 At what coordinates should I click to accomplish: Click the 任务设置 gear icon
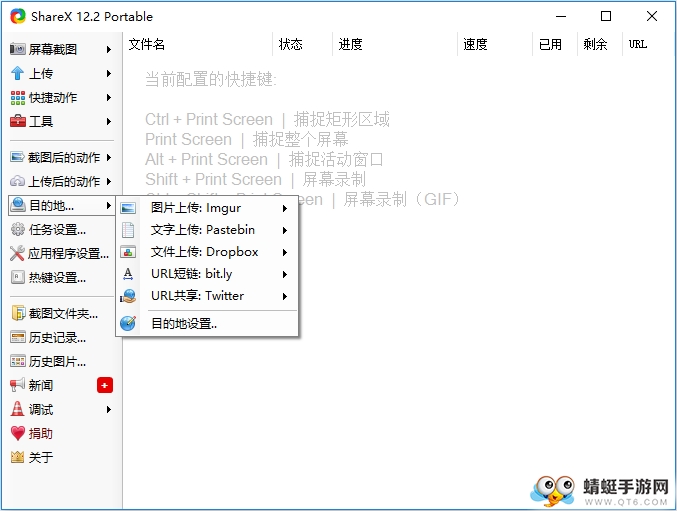point(18,229)
